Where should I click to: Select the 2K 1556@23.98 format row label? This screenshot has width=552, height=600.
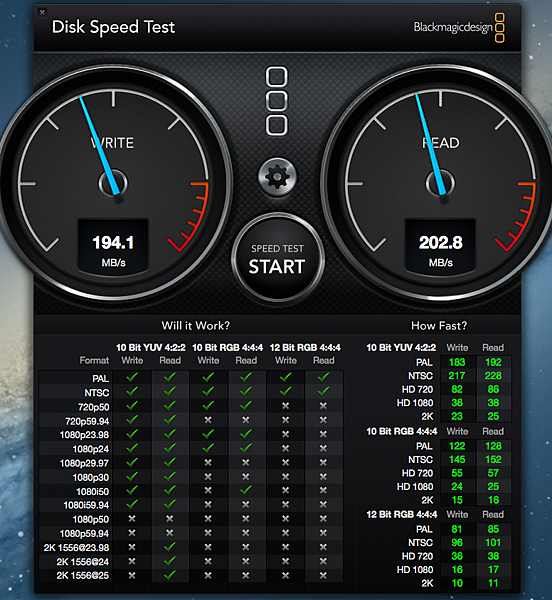click(77, 548)
